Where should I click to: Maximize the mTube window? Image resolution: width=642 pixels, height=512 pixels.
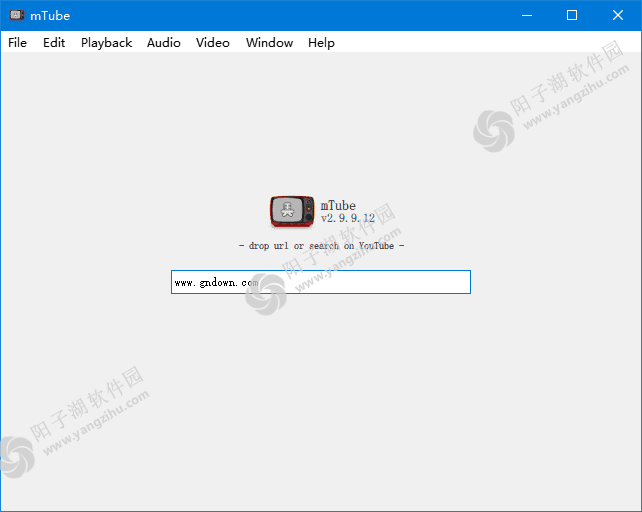(x=572, y=15)
